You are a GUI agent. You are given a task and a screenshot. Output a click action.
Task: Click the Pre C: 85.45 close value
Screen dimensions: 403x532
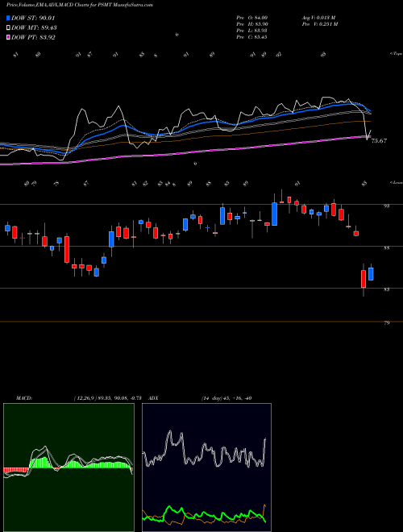(252, 37)
